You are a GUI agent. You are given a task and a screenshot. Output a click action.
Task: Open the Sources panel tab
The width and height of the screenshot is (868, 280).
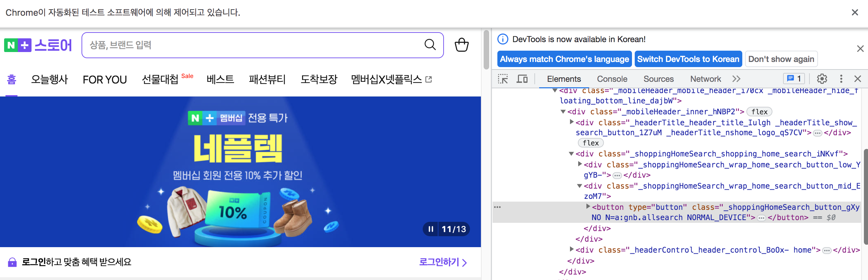(x=658, y=79)
